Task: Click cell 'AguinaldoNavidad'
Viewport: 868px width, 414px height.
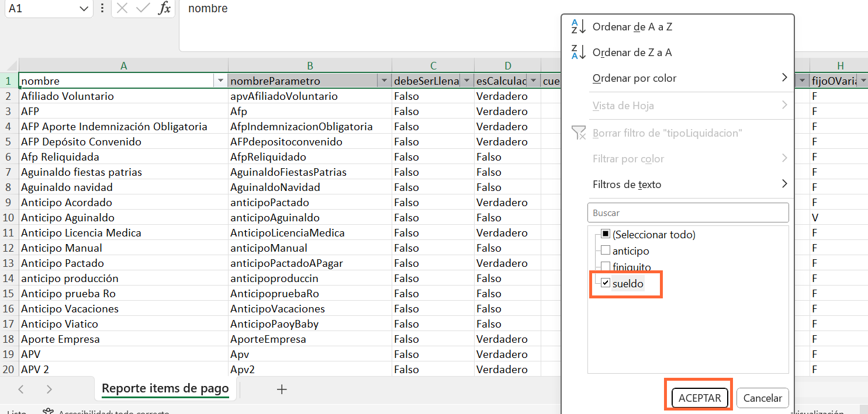Action: tap(310, 187)
